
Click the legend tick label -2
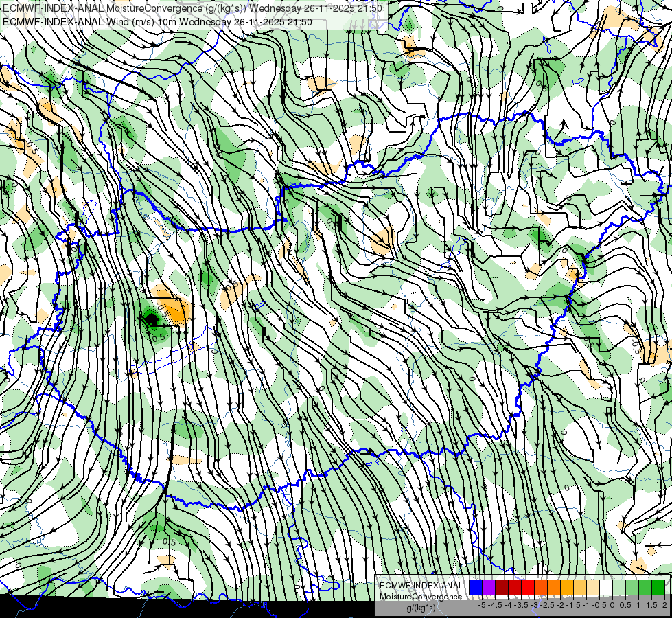[560, 605]
